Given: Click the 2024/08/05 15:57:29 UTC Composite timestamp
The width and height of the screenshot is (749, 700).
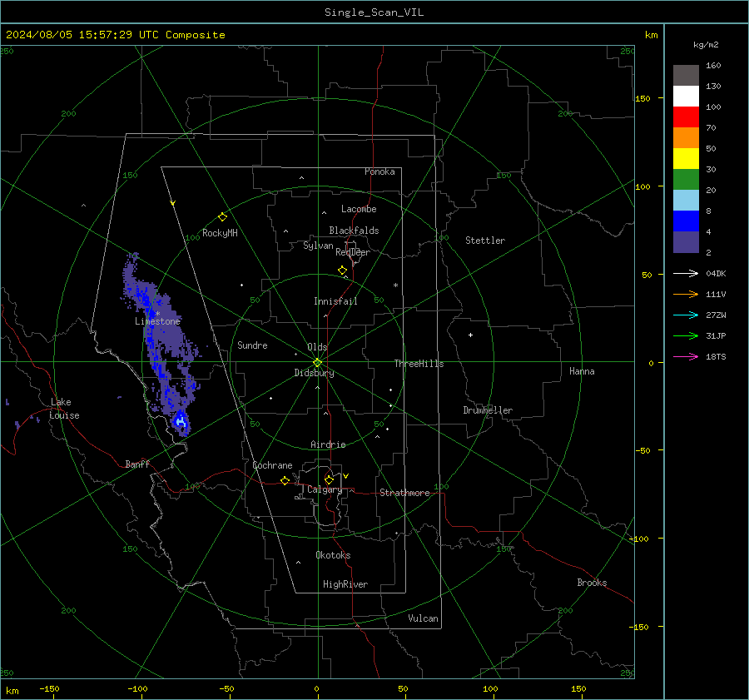Looking at the screenshot, I should click(x=116, y=35).
